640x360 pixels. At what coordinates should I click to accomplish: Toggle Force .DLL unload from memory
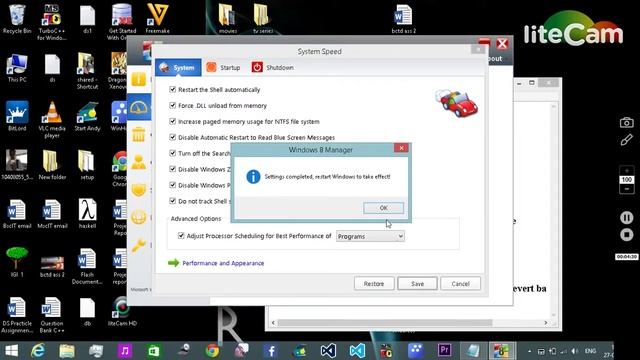click(x=173, y=105)
